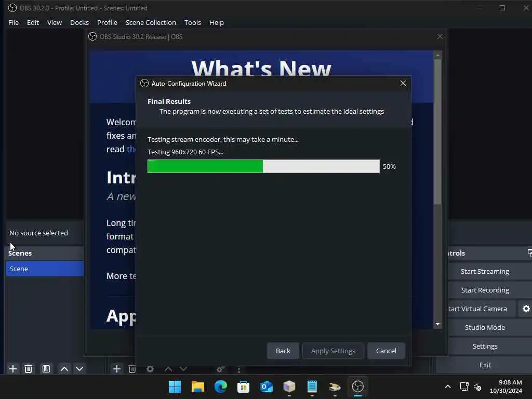This screenshot has height=399, width=532.
Task: Open the box-shaped taskbar app icon
Action: [289, 387]
